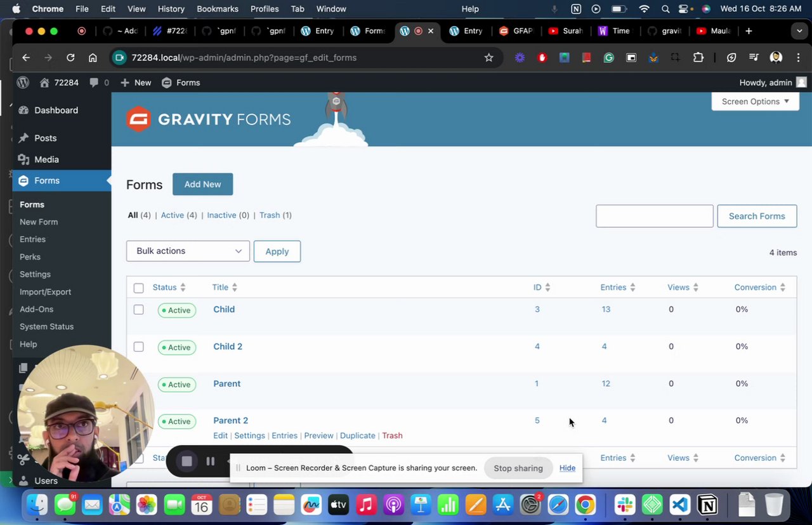Click the Spotlight search icon in menu bar
This screenshot has height=525, width=812.
tap(665, 9)
